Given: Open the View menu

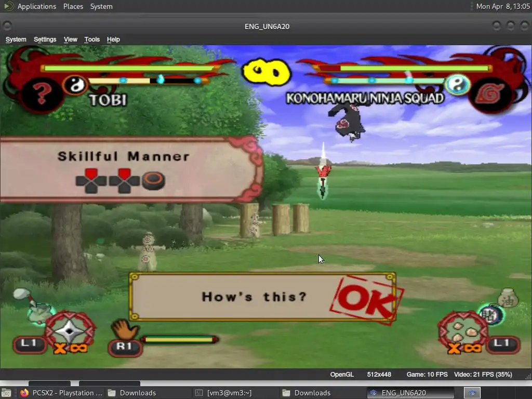Looking at the screenshot, I should pyautogui.click(x=70, y=39).
